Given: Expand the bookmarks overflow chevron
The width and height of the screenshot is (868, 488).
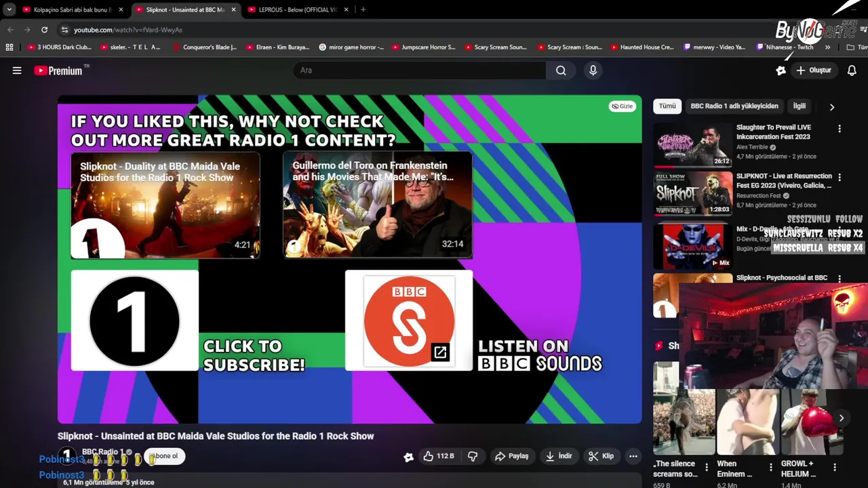Looking at the screenshot, I should coord(827,47).
